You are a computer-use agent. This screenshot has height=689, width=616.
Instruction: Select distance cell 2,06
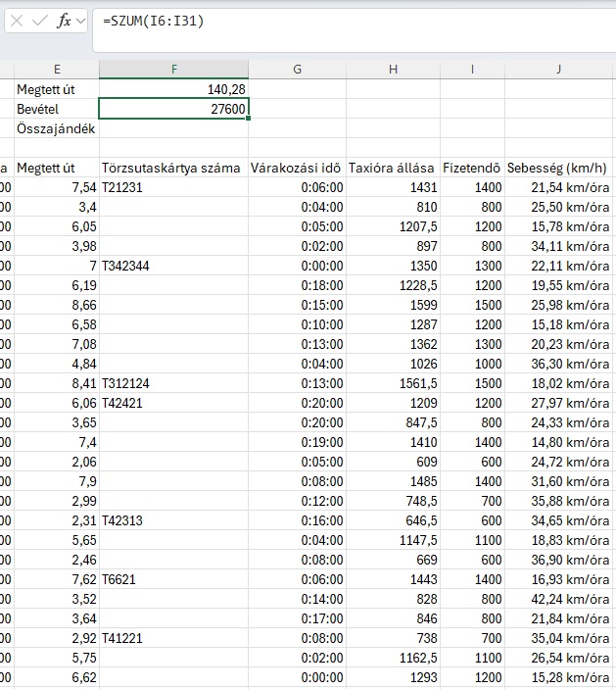pyautogui.click(x=57, y=462)
